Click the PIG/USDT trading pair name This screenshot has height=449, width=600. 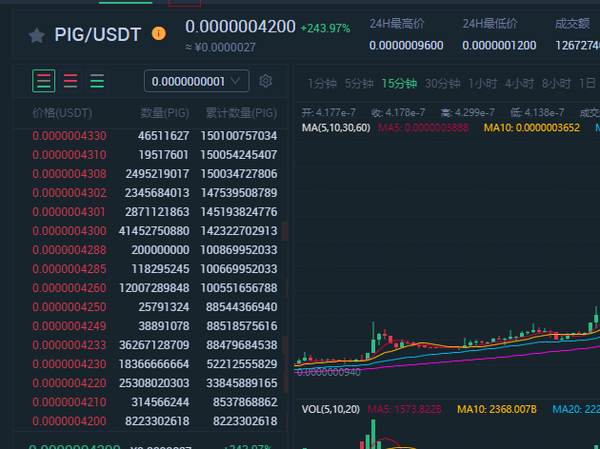coord(99,35)
